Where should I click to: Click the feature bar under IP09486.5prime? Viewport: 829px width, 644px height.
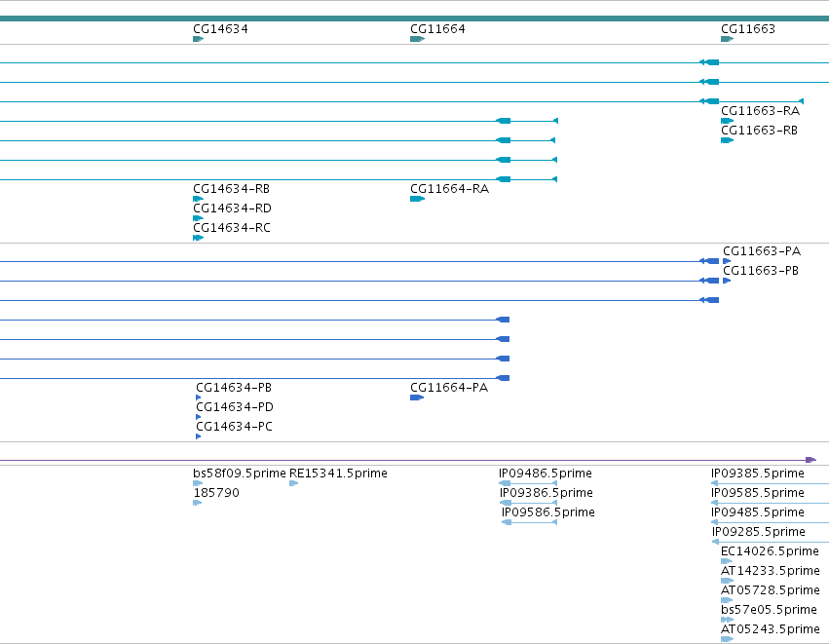(x=528, y=483)
